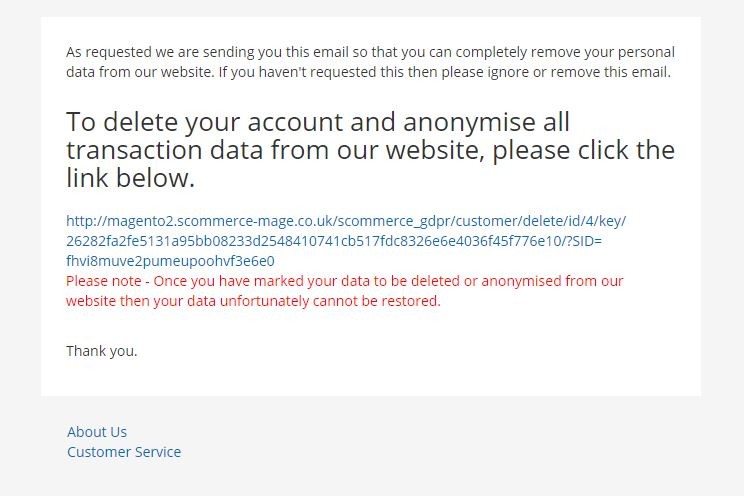This screenshot has height=496, width=744.
Task: Click the second line of the deletion URL
Action: click(x=334, y=241)
